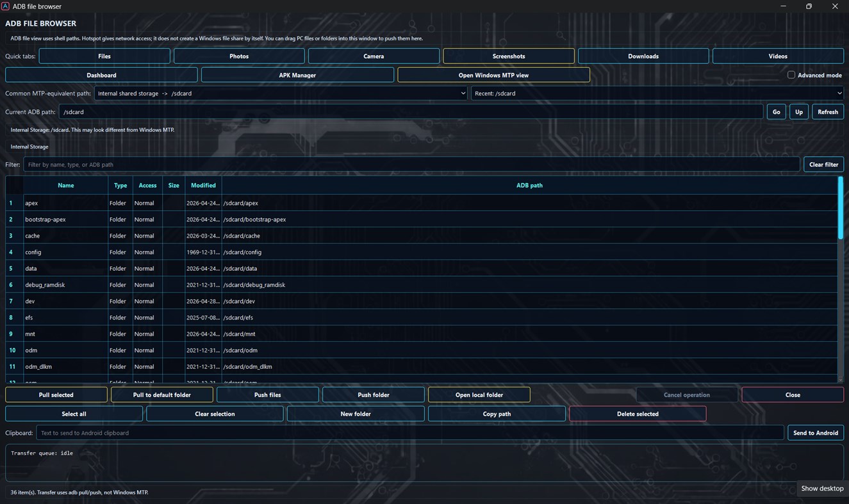The image size is (849, 504).
Task: Focus the Filter input field
Action: (x=411, y=165)
